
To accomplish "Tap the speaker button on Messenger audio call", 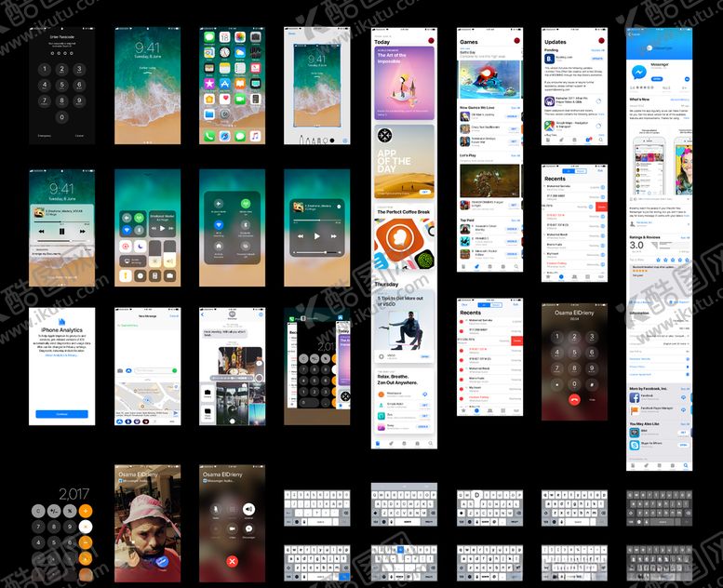I will [x=249, y=509].
